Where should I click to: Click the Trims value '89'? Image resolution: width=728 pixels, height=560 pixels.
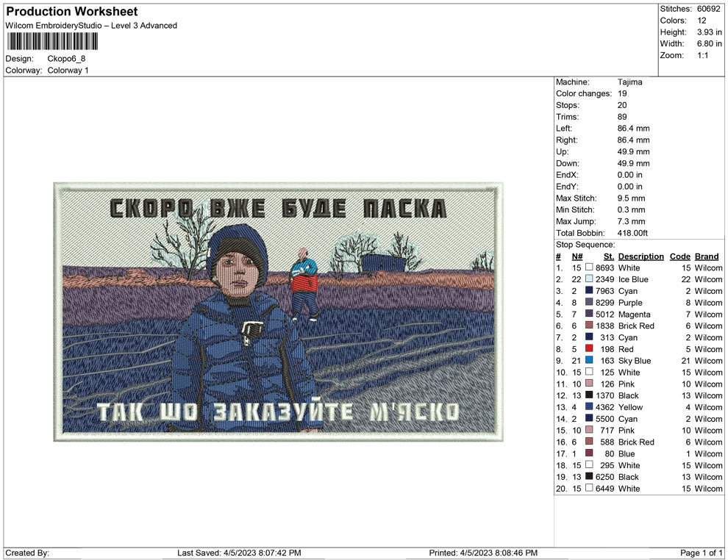[x=622, y=117]
